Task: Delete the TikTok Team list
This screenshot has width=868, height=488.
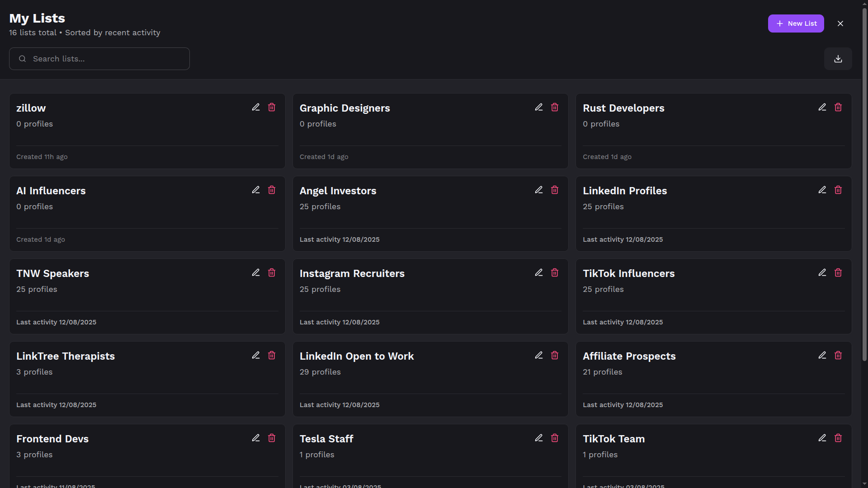Action: (x=838, y=438)
